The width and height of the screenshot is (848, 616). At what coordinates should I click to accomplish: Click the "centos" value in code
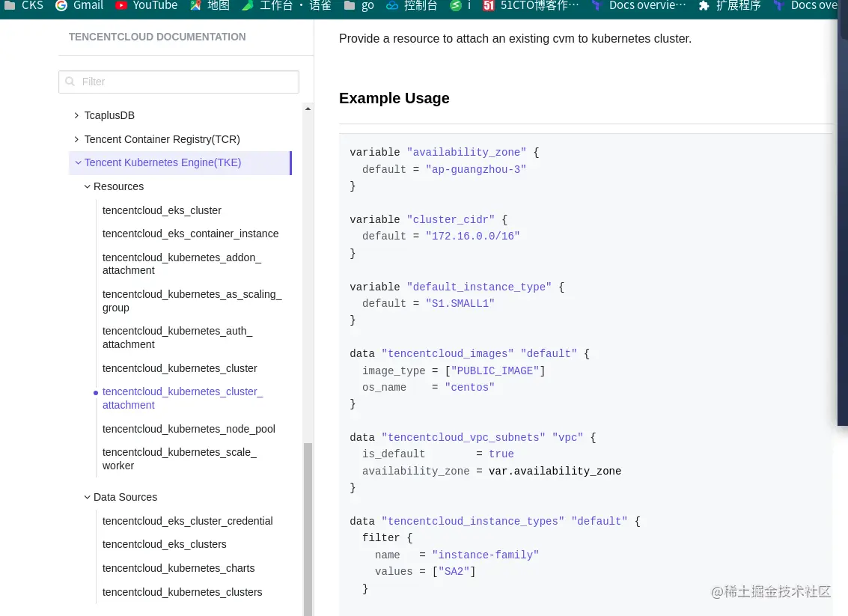tap(469, 388)
